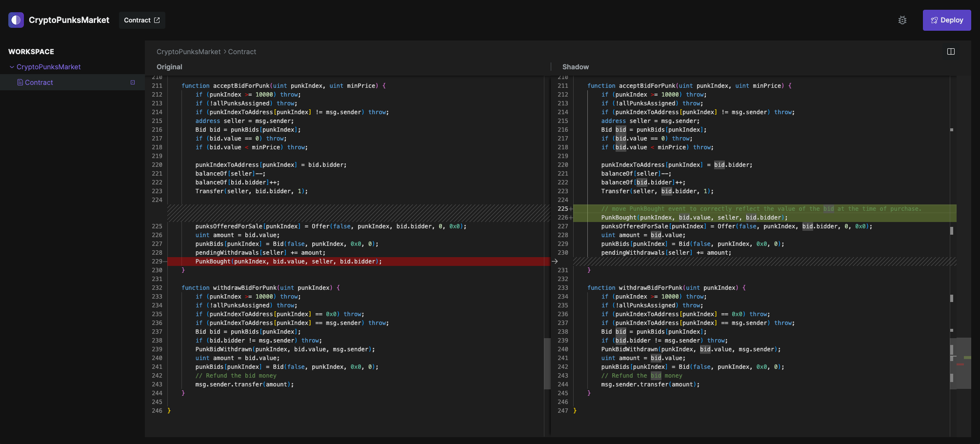Click the minus marker at Original line 229
The image size is (980, 444).
coord(165,262)
